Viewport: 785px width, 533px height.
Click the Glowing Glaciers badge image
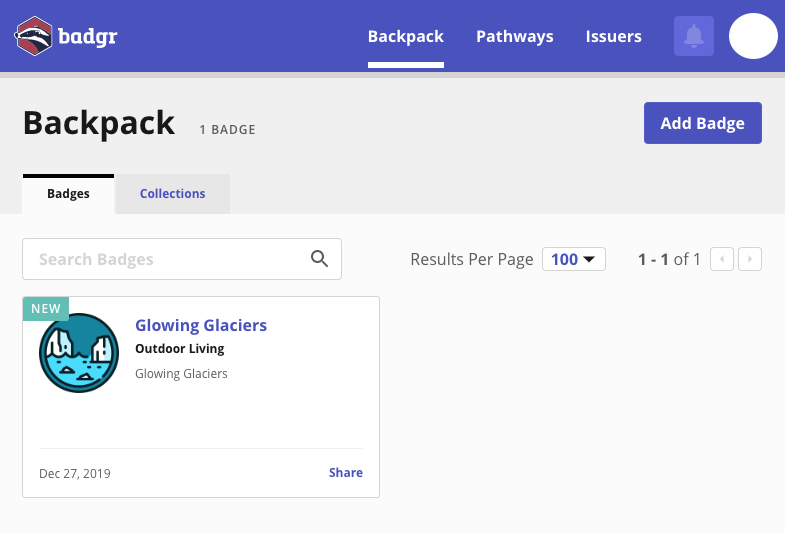coord(79,353)
